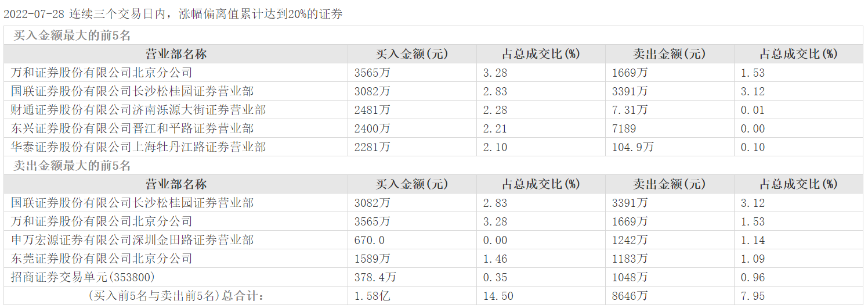The height and width of the screenshot is (308, 868).
Task: Select the 卖出金额最大的前5名 section header
Action: 72,166
